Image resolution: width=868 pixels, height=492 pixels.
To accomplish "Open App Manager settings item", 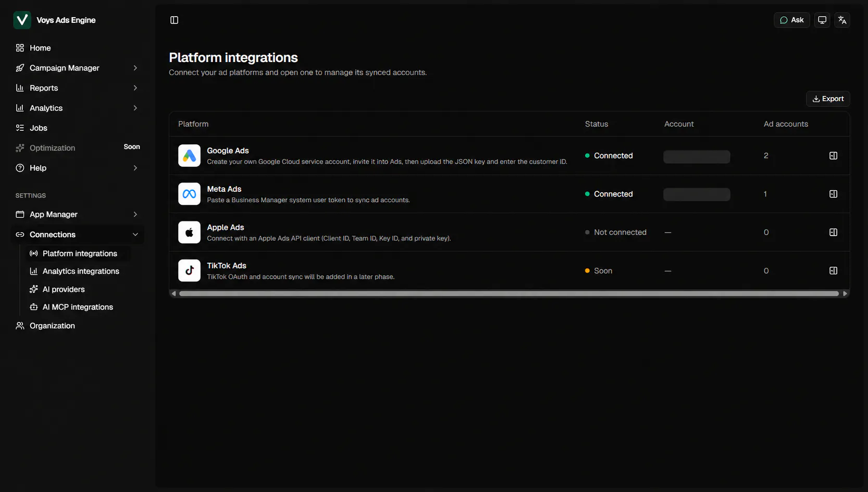I will (x=77, y=215).
